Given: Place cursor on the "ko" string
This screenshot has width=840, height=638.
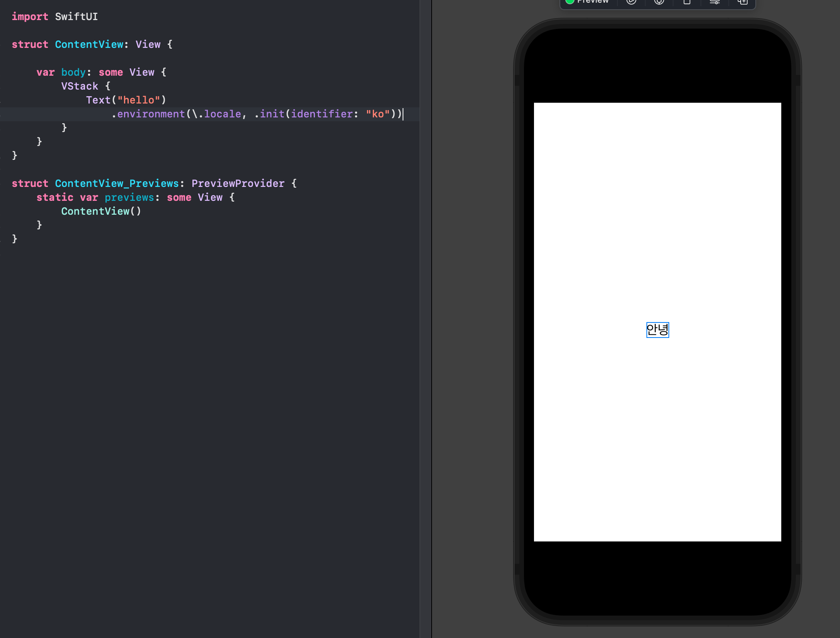Looking at the screenshot, I should click(x=377, y=114).
